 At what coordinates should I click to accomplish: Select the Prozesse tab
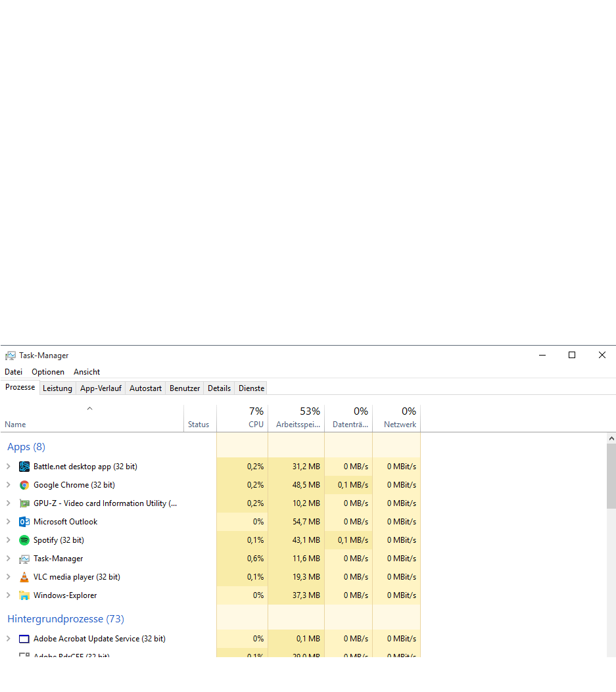(20, 387)
